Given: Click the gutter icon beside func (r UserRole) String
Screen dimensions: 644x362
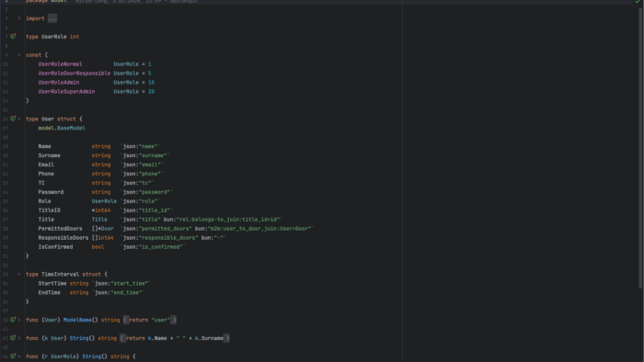Looking at the screenshot, I should pos(13,356).
